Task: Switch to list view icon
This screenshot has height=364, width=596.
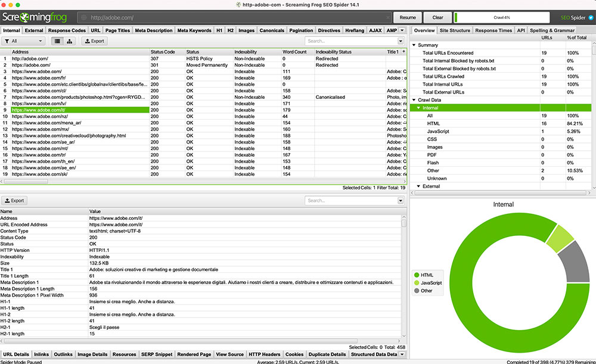Action: (x=57, y=41)
